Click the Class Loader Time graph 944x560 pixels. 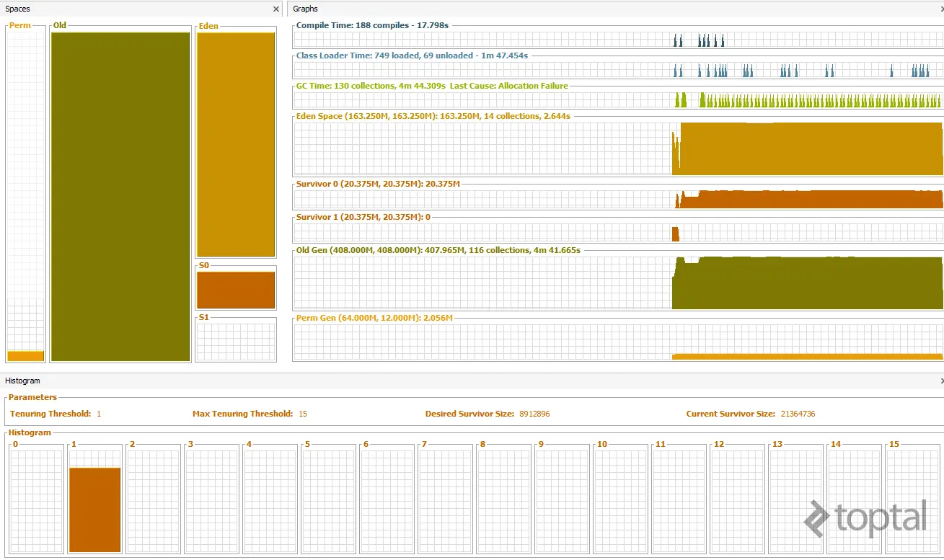pos(618,70)
